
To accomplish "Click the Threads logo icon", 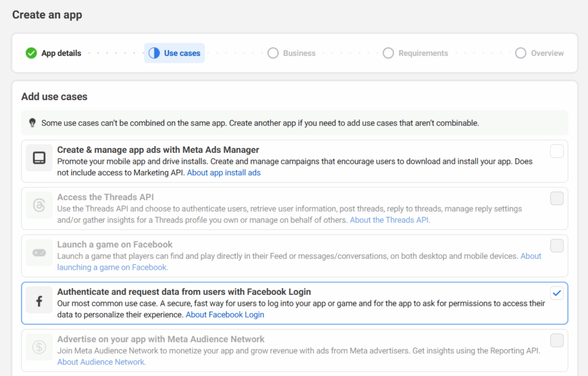I will (39, 205).
